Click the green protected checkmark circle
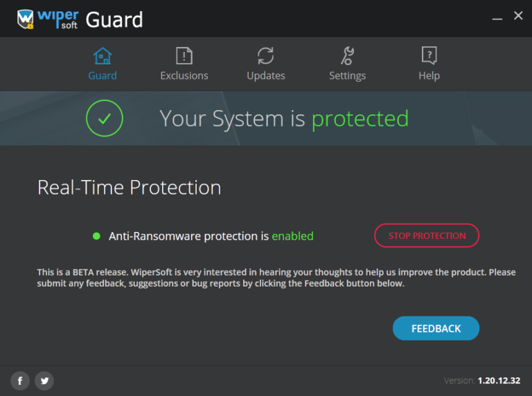 104,118
